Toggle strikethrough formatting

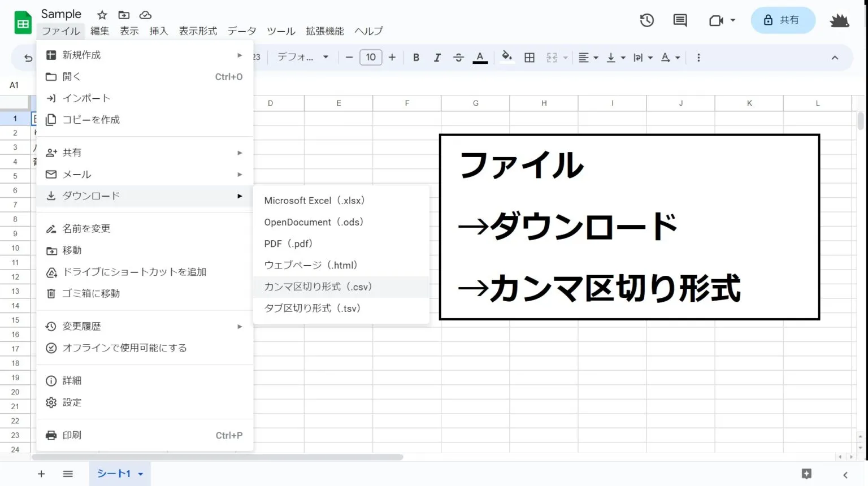tap(458, 57)
